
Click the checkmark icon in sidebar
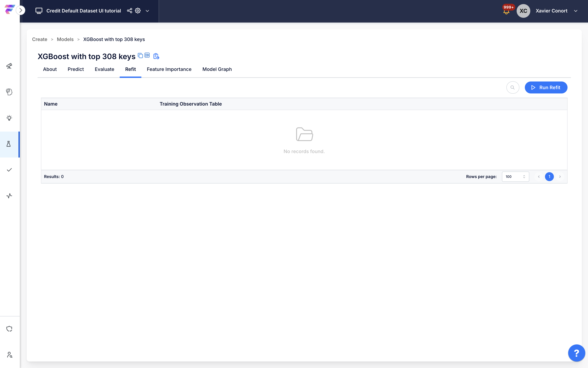point(9,170)
